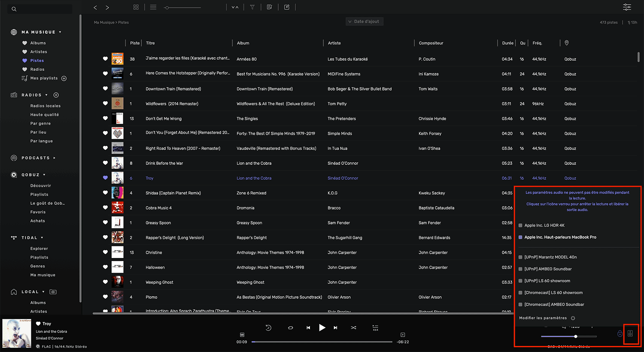This screenshot has height=352, width=644.
Task: Collapse the MA MUSIQUE section
Action: coord(60,32)
